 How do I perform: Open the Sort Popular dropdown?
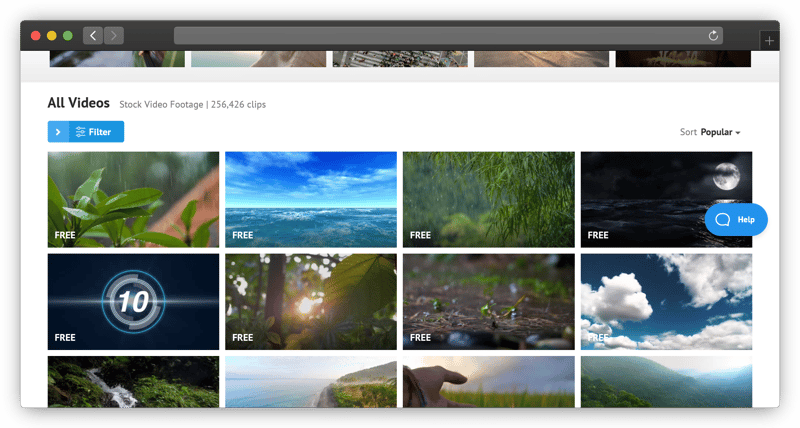click(x=710, y=132)
